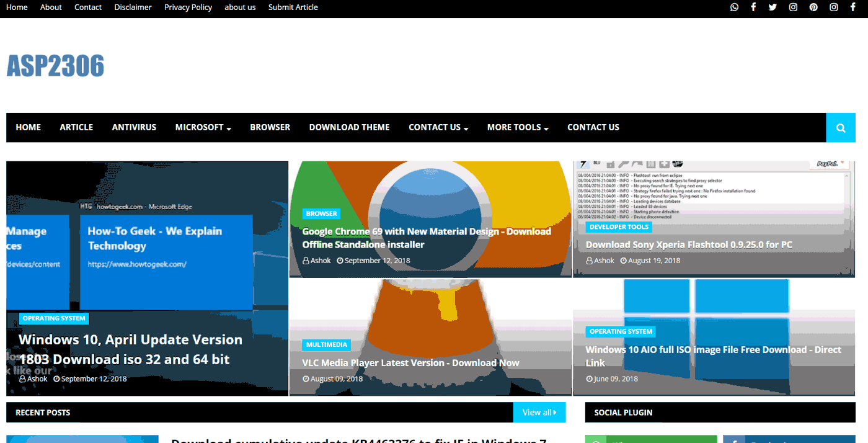Click the RECENT POSTS heading
The width and height of the screenshot is (868, 443).
(x=43, y=413)
